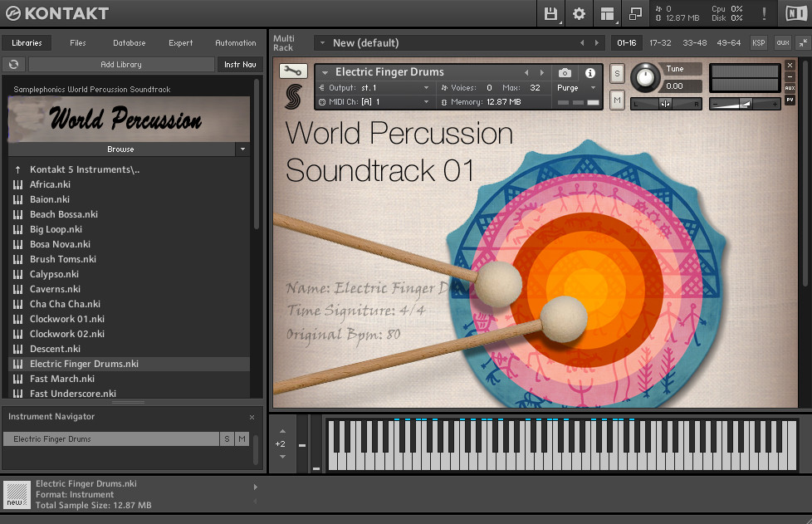This screenshot has height=524, width=812.
Task: Click the Add Library button
Action: click(x=121, y=64)
